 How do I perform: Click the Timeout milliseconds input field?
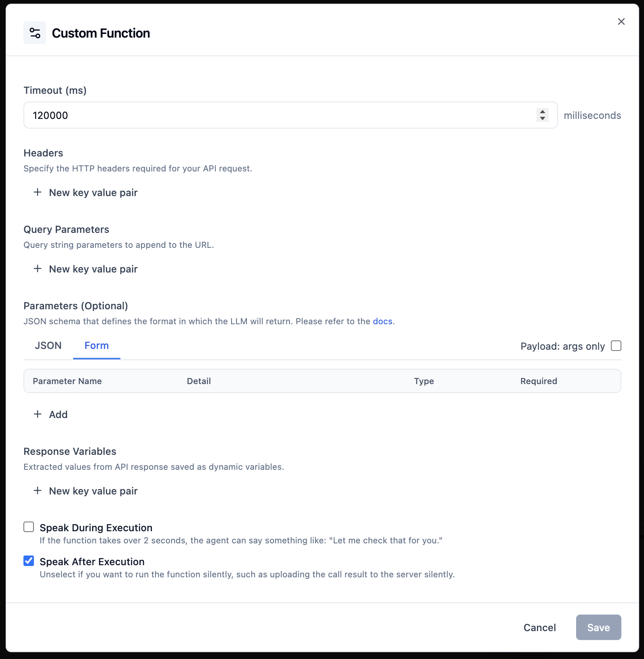click(279, 115)
